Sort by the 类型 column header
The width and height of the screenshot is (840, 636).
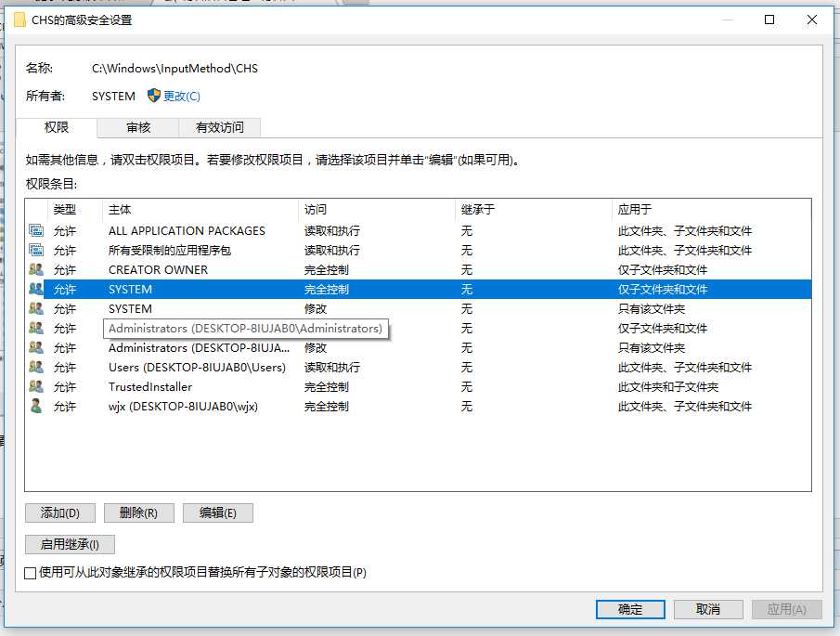point(75,210)
